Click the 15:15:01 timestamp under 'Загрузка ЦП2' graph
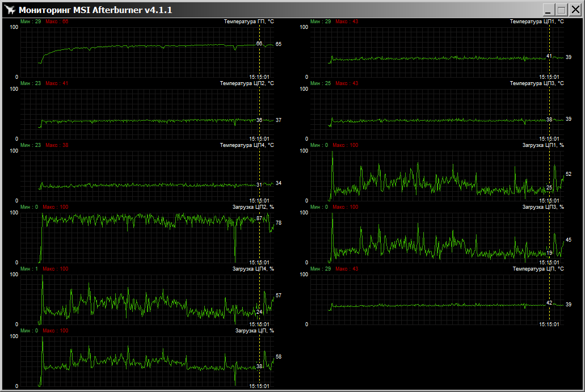This screenshot has width=585, height=392. 259,263
